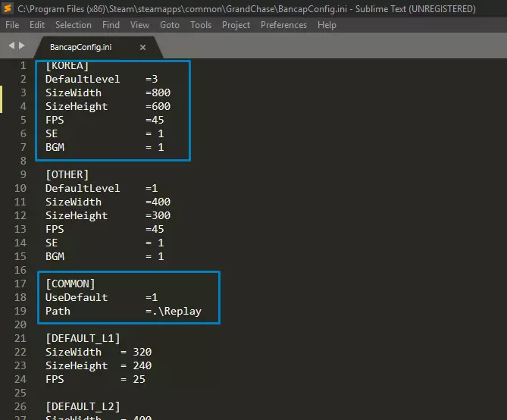The height and width of the screenshot is (420, 507).
Task: Click line number 17 in gutter
Action: [20, 284]
